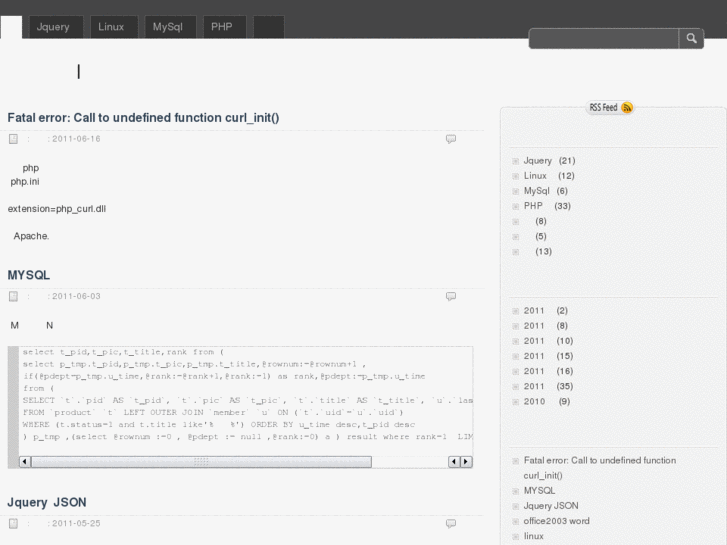Viewport: 727px width, 545px height.
Task: Click the search magnifier button
Action: click(691, 38)
